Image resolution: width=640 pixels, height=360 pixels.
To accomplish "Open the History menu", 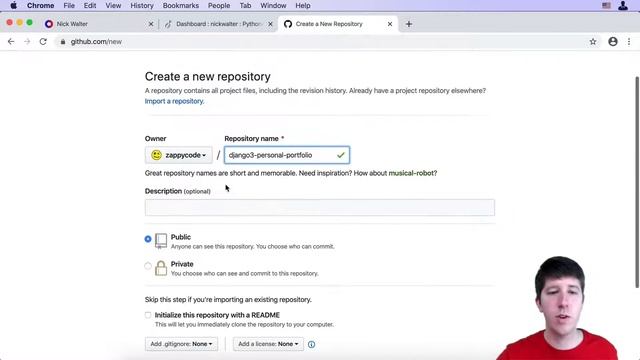I will tap(142, 6).
